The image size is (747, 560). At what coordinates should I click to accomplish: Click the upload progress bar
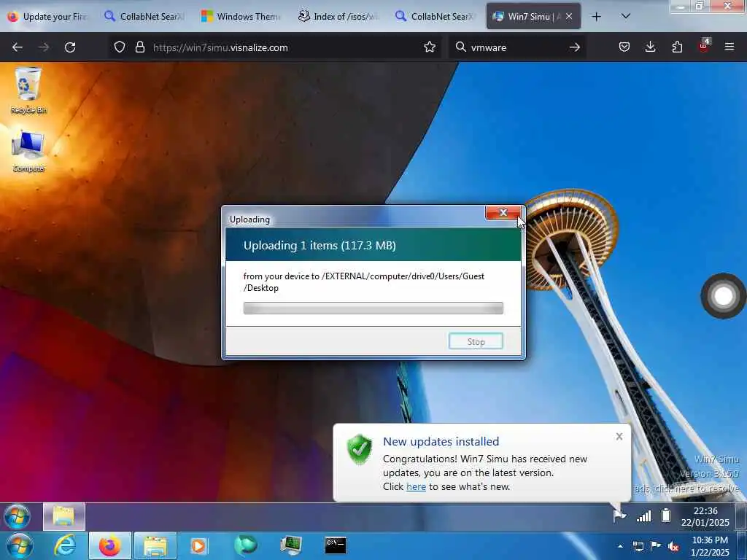[373, 308]
